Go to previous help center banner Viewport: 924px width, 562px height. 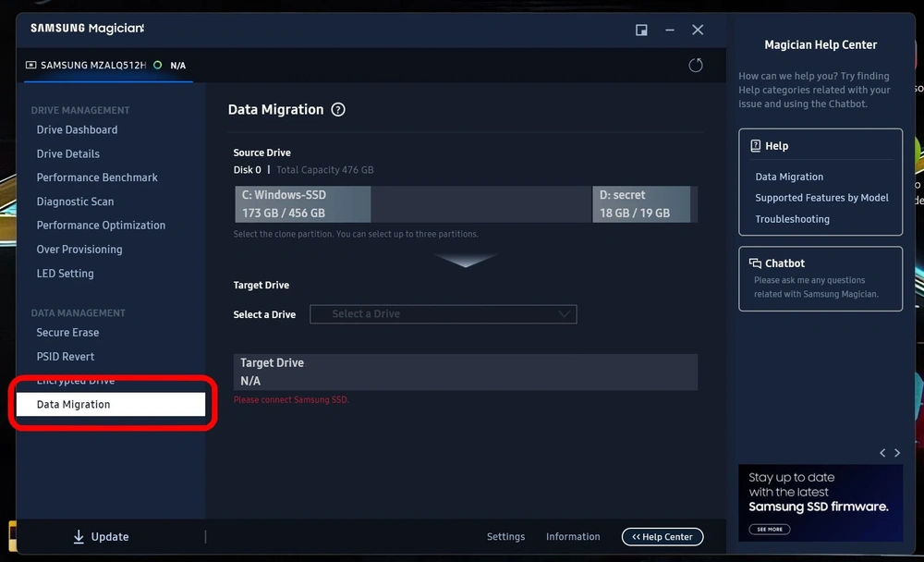882,453
